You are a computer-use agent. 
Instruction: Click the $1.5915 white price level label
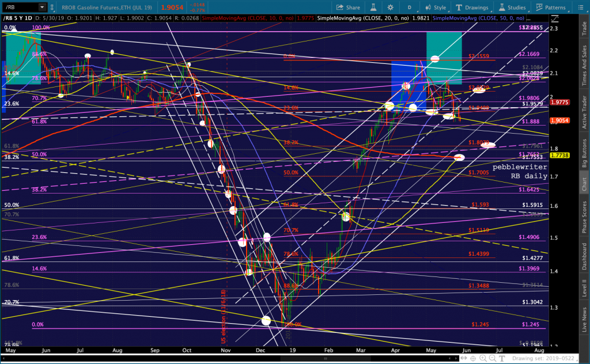pyautogui.click(x=532, y=205)
